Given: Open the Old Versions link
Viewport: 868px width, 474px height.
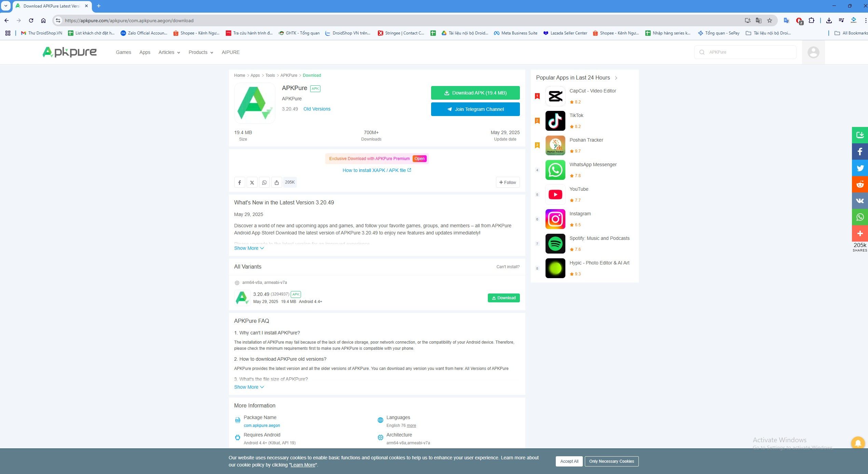Looking at the screenshot, I should coord(317,109).
